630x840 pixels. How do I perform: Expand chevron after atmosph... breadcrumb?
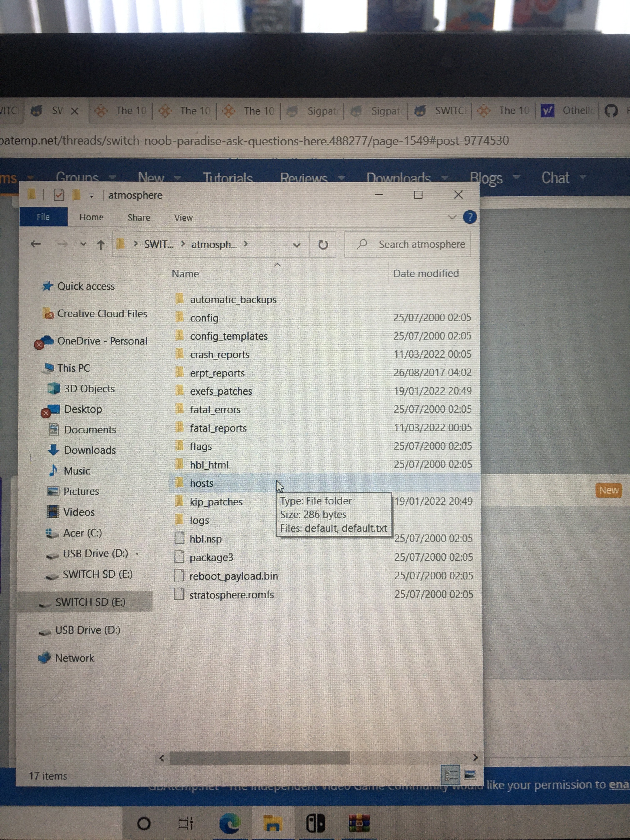tap(246, 244)
